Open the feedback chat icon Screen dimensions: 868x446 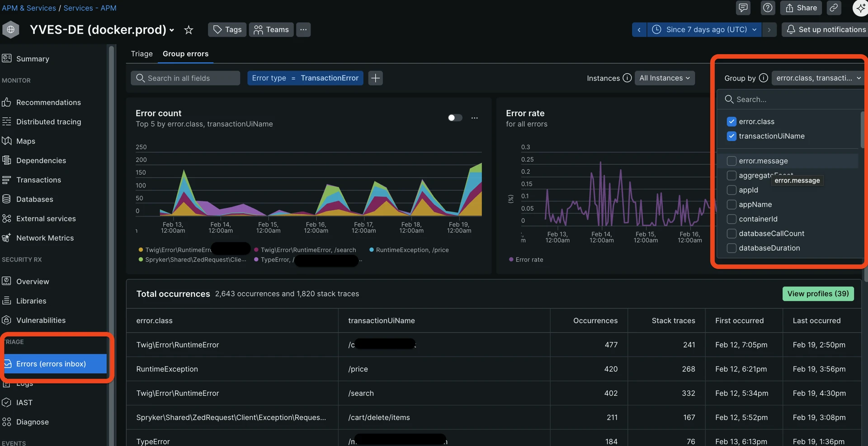743,8
